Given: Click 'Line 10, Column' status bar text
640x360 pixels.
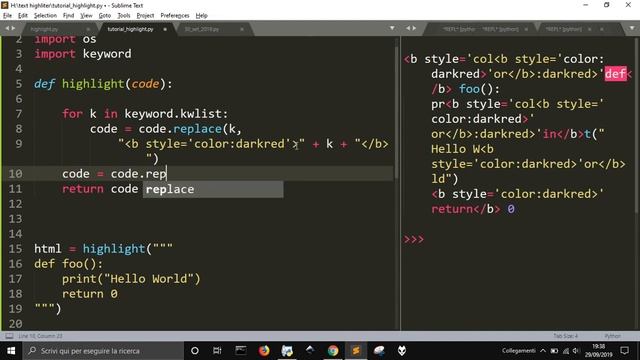Looking at the screenshot, I should point(40,336).
